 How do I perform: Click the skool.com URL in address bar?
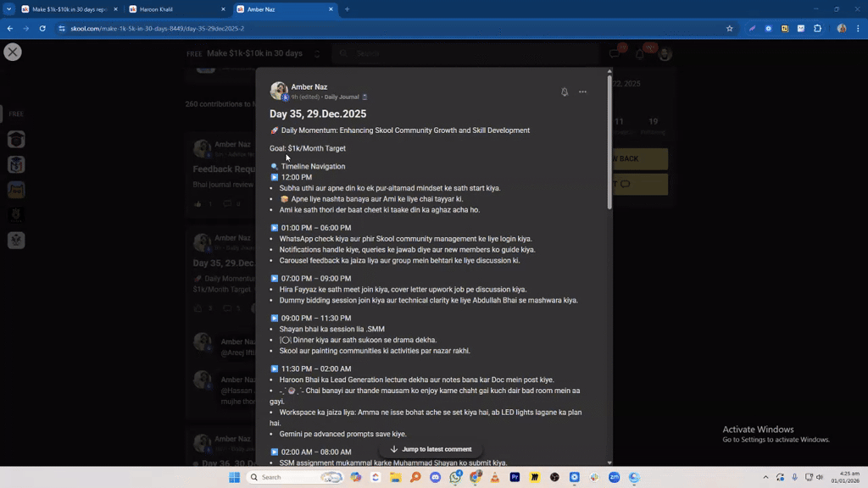pyautogui.click(x=157, y=28)
